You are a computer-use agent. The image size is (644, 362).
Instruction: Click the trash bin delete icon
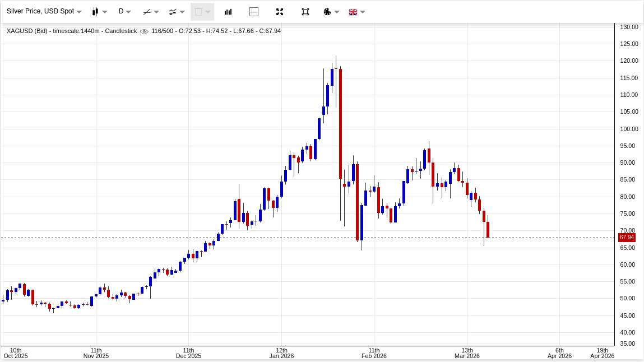[198, 12]
